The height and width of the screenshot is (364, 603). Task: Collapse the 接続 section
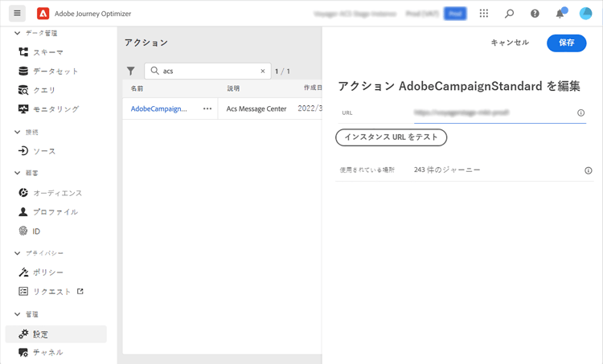(18, 132)
